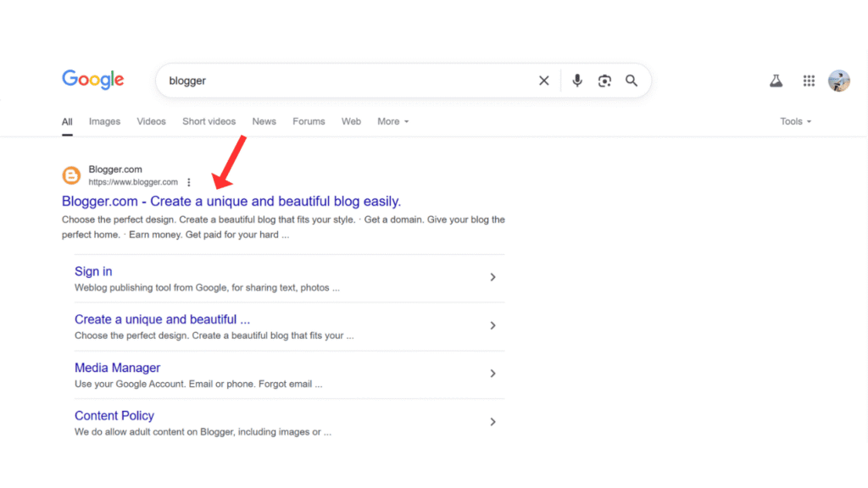This screenshot has height=488, width=868.
Task: Click the Google logo
Action: coord(93,80)
